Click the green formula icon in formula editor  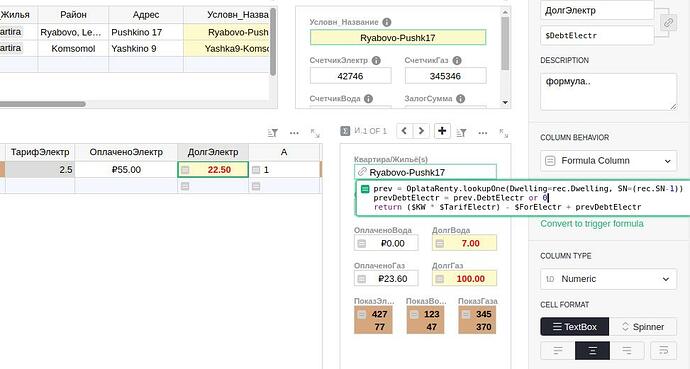[x=365, y=189]
